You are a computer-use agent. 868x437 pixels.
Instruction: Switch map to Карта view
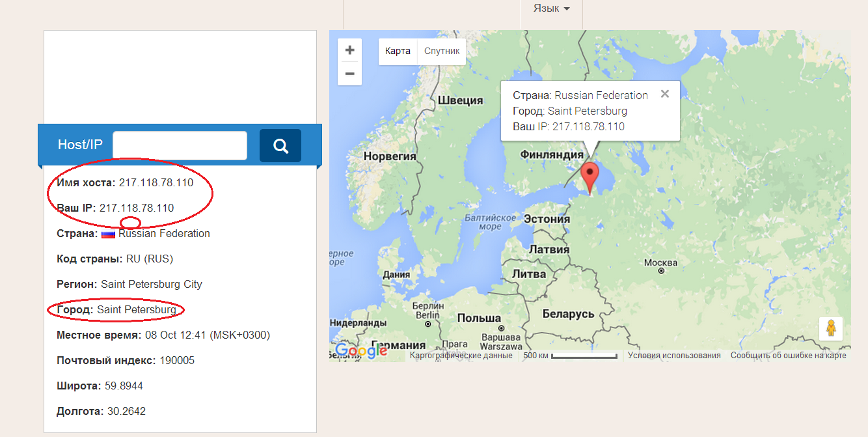point(398,51)
